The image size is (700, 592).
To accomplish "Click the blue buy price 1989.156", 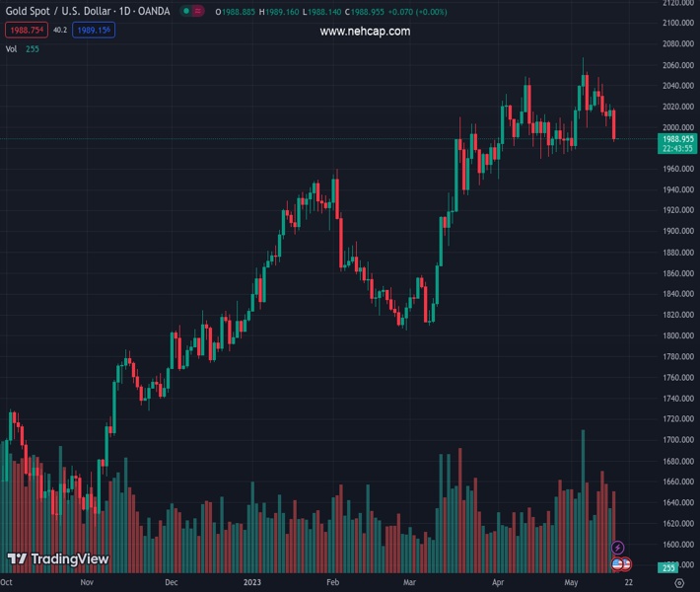I will (x=95, y=31).
